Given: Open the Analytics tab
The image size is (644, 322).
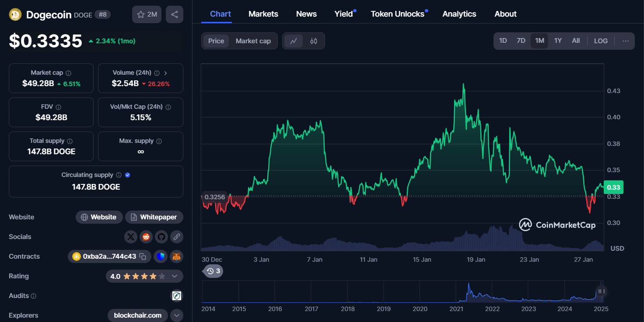Looking at the screenshot, I should click(x=459, y=14).
